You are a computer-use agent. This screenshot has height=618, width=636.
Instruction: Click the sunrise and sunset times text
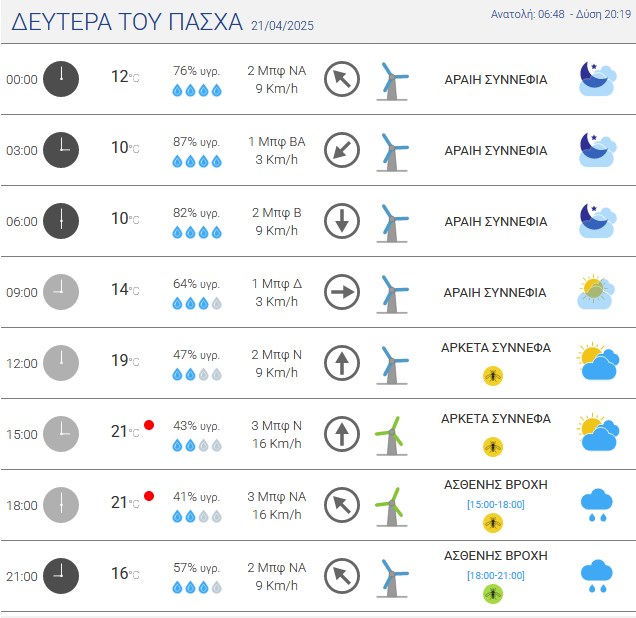[561, 14]
